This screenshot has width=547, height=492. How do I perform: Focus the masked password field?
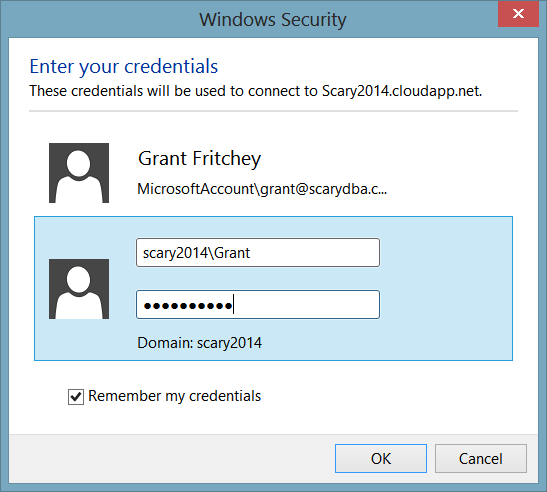[x=258, y=304]
